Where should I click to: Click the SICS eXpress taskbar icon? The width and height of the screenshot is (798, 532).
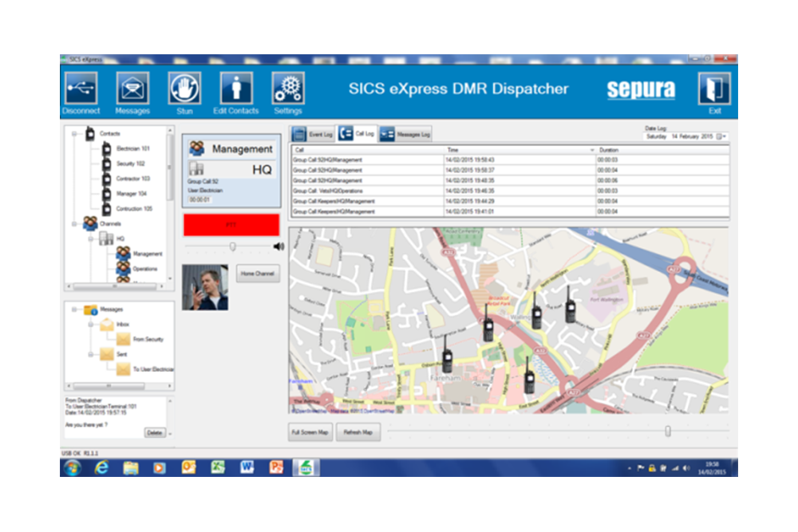pyautogui.click(x=306, y=467)
